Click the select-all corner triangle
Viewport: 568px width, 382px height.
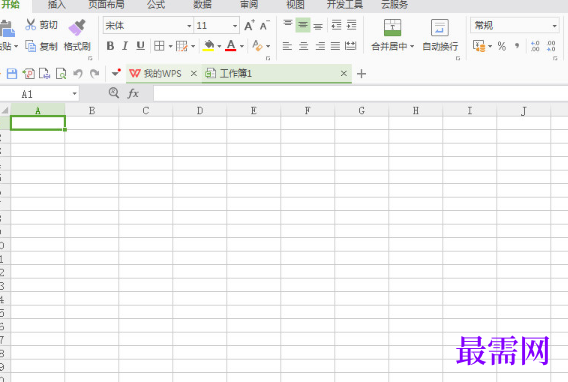[5, 110]
